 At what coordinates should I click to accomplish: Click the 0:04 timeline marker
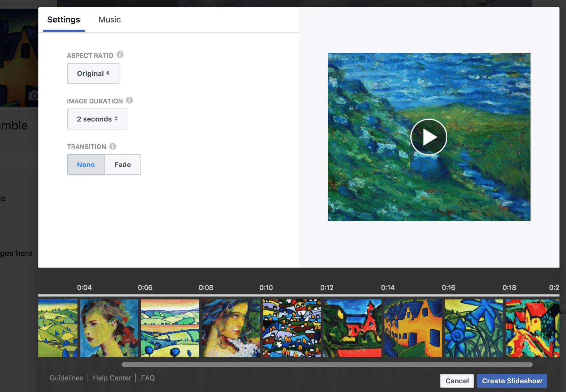click(84, 287)
